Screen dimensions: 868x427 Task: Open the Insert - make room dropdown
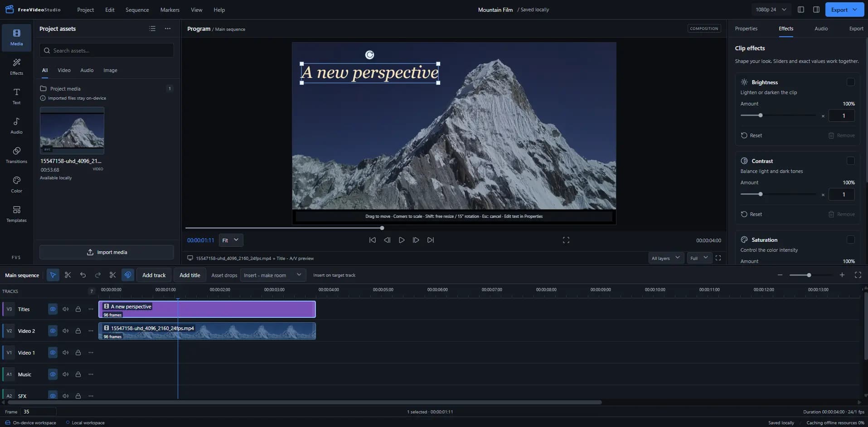point(273,275)
